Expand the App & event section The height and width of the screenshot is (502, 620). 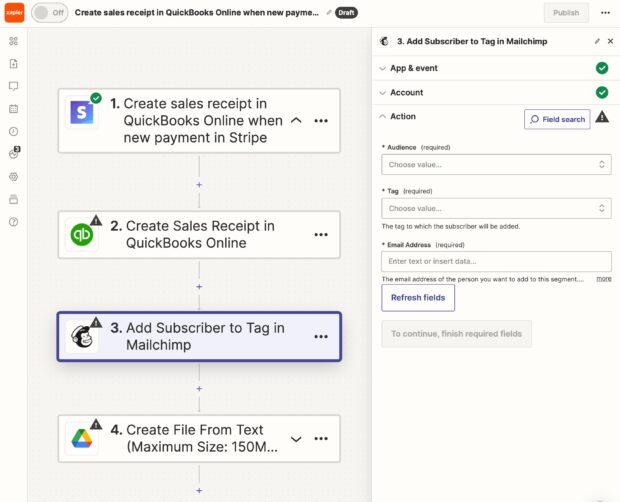pos(496,68)
